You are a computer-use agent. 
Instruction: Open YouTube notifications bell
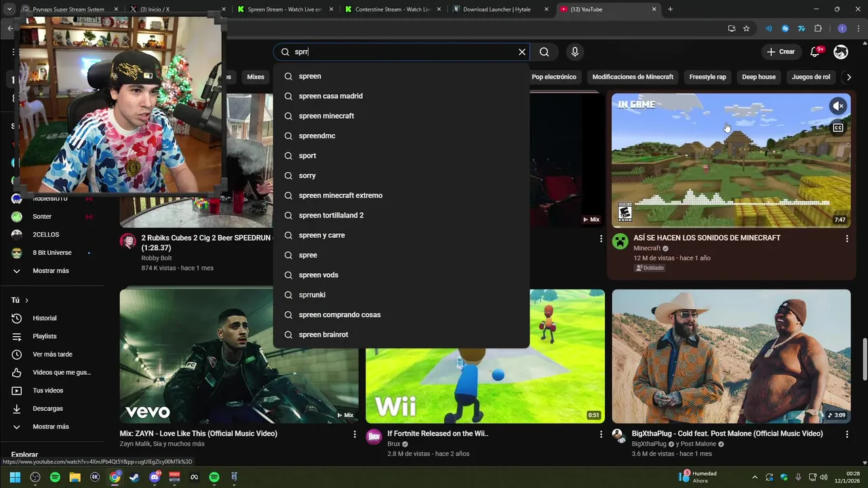click(x=815, y=52)
